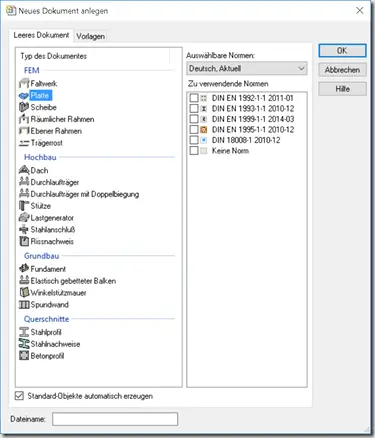
Task: Enable the DIN EN 1992-1-1 2011-01 checkbox
Action: (194, 98)
